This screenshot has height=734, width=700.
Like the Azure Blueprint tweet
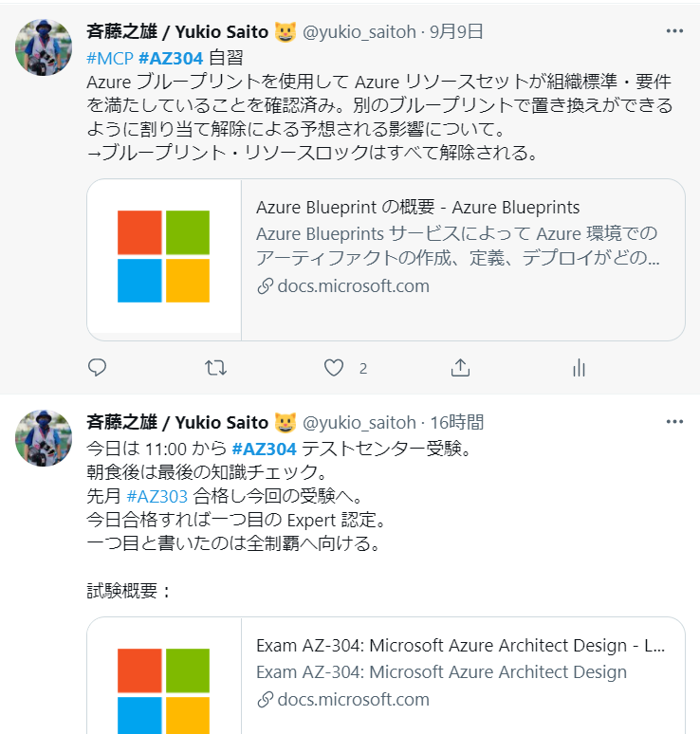334,368
